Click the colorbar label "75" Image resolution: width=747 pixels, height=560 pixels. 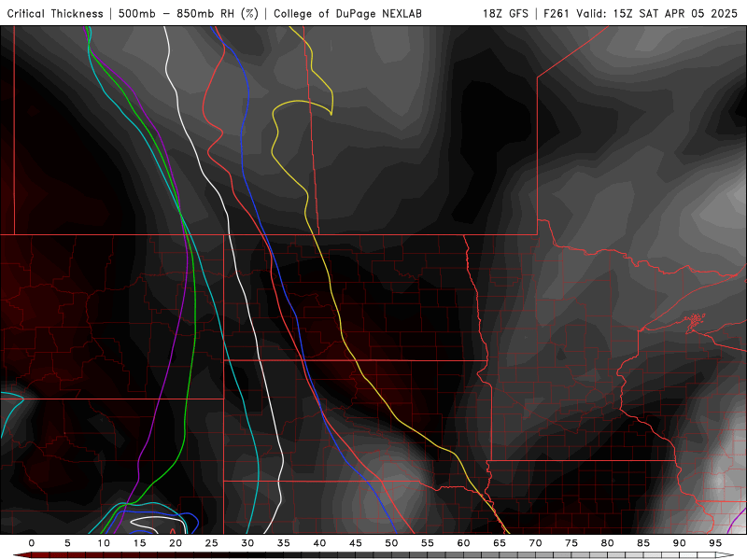click(571, 543)
